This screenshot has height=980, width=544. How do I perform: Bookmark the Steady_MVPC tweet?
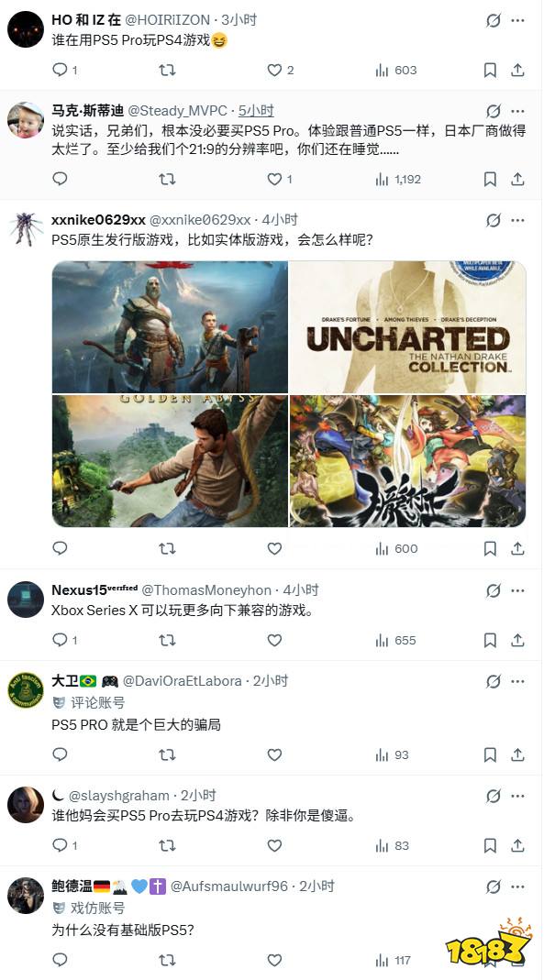490,180
